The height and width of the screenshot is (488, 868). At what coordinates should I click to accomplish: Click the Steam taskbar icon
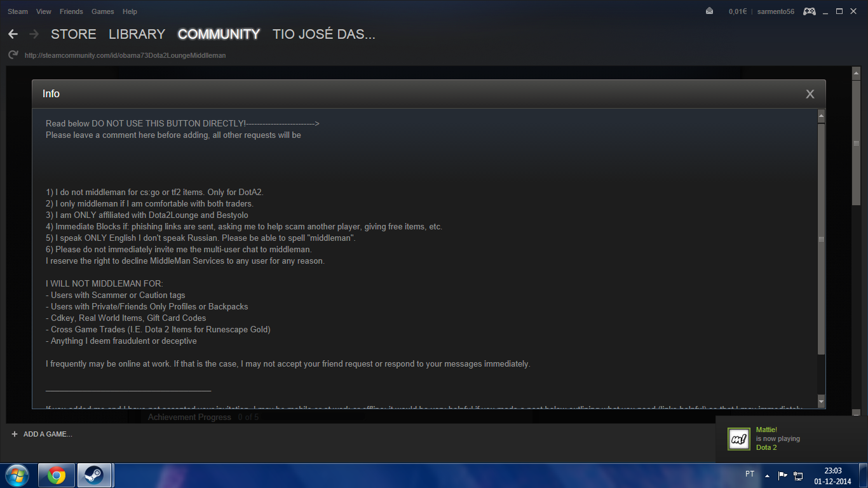95,475
